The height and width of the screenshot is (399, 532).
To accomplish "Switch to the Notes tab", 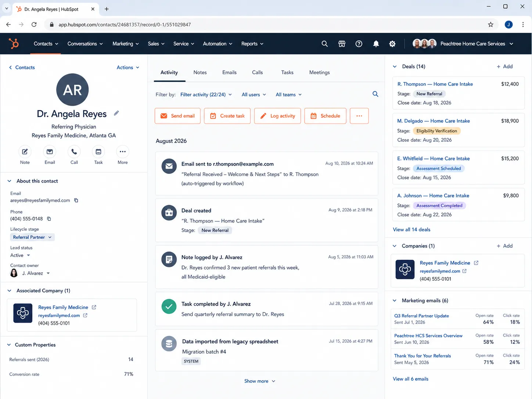I will pos(200,72).
